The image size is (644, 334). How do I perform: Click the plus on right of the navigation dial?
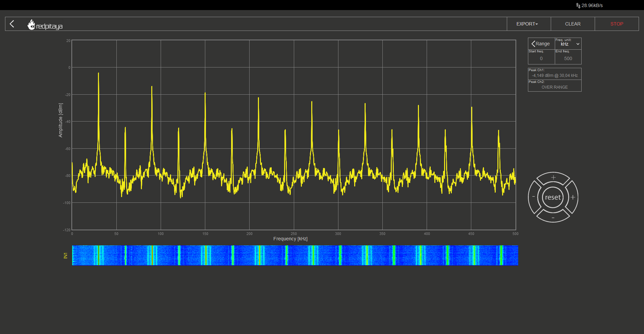tap(573, 197)
